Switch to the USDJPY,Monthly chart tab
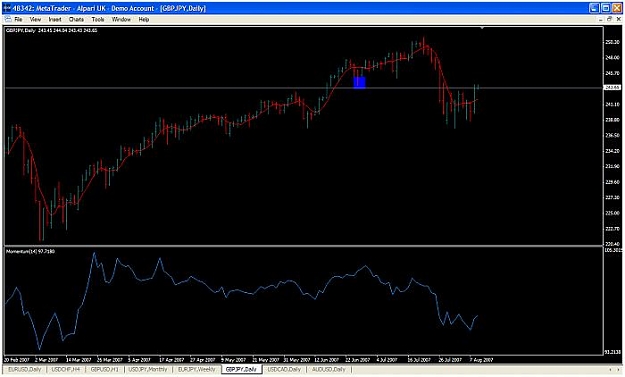 point(147,369)
